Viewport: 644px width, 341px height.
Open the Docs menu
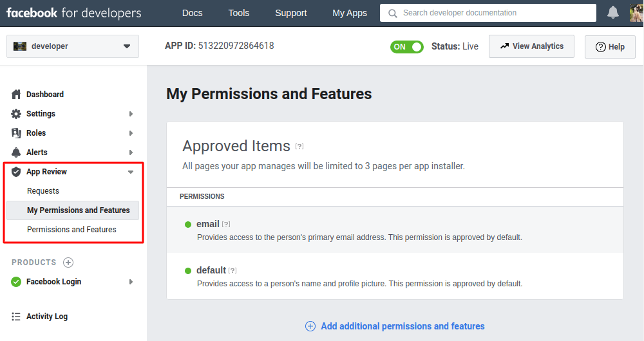click(x=192, y=13)
